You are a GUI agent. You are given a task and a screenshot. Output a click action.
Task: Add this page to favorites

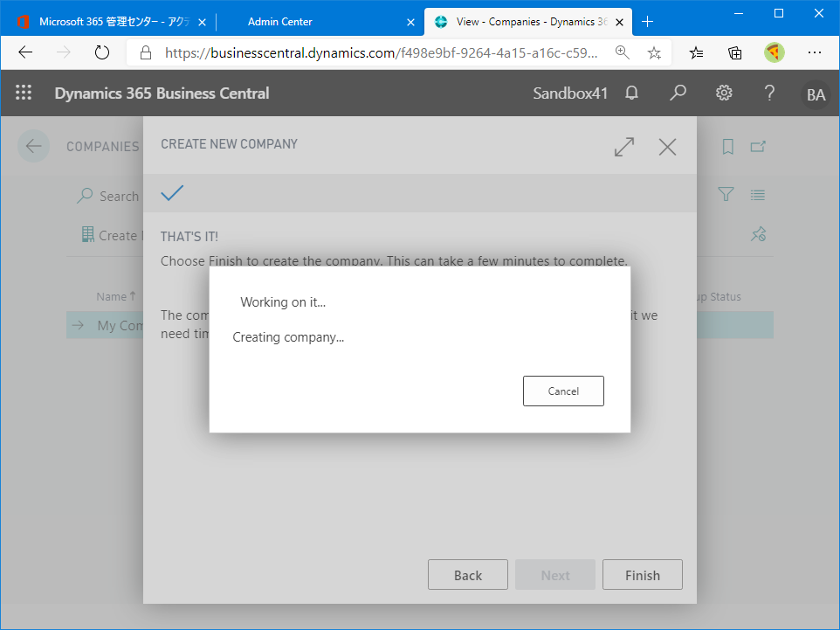(x=653, y=52)
